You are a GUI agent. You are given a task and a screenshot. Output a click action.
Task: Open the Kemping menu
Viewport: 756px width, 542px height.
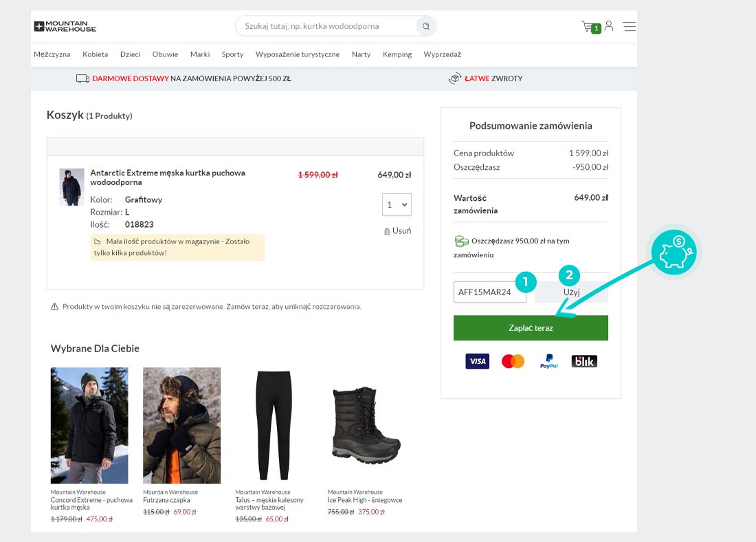(x=397, y=54)
